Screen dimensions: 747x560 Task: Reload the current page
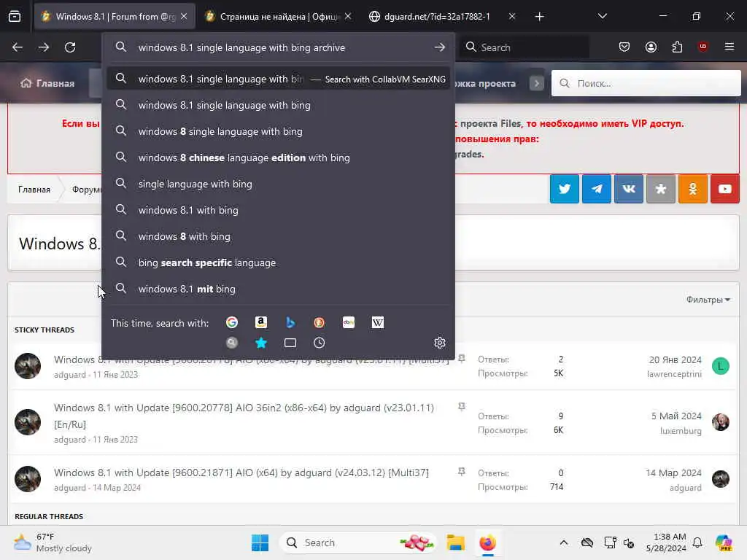coord(70,47)
